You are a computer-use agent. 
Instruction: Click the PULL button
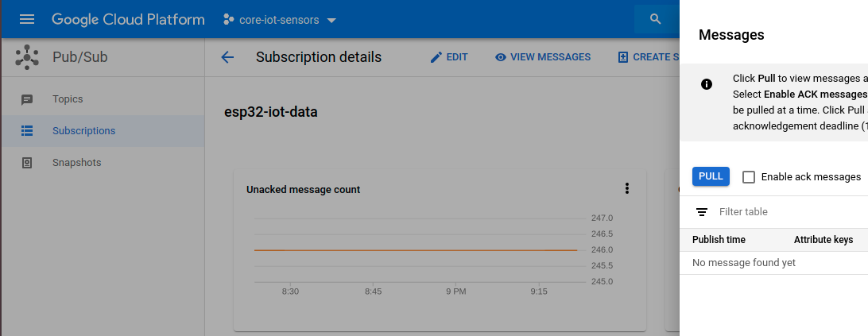tap(711, 176)
